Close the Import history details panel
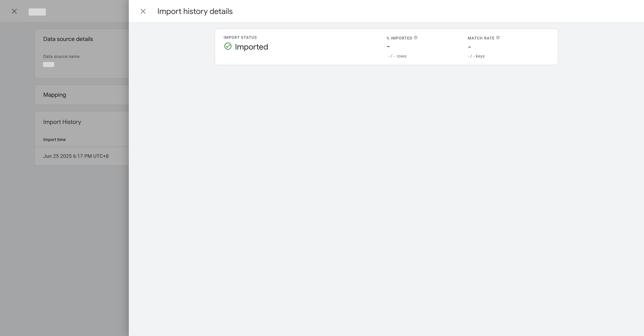Image resolution: width=644 pixels, height=336 pixels. (143, 11)
